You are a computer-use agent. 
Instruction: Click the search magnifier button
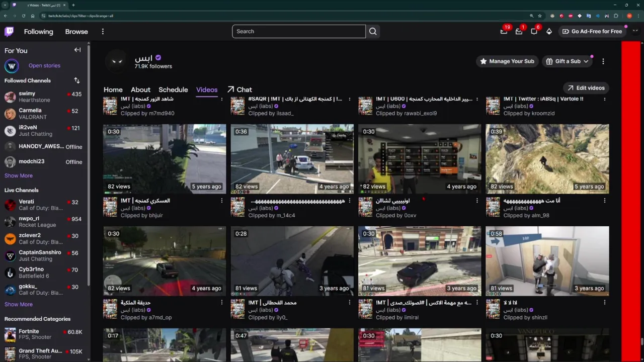tap(373, 31)
